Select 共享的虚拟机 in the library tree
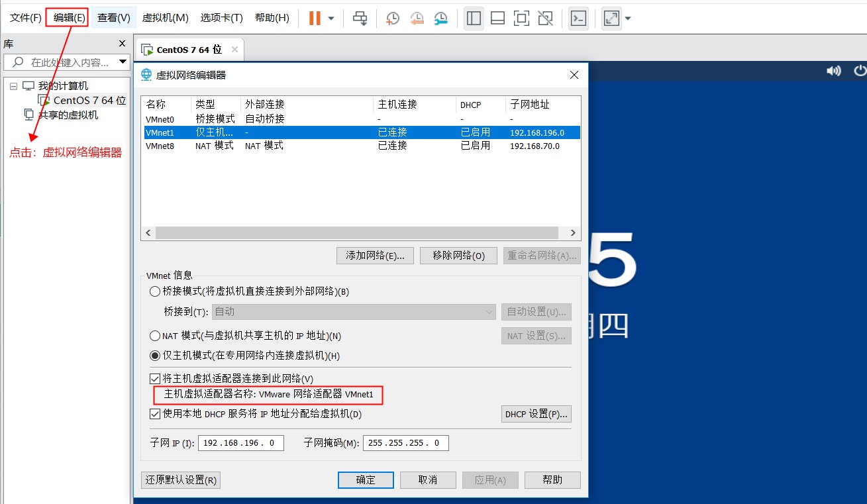Screen dimensions: 867x504 coord(68,115)
